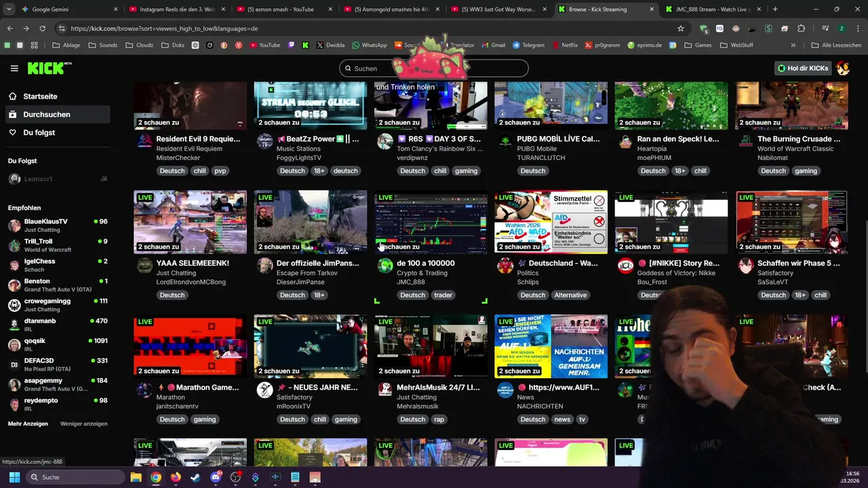Collapse list with Weniger anzeigen

click(x=84, y=424)
